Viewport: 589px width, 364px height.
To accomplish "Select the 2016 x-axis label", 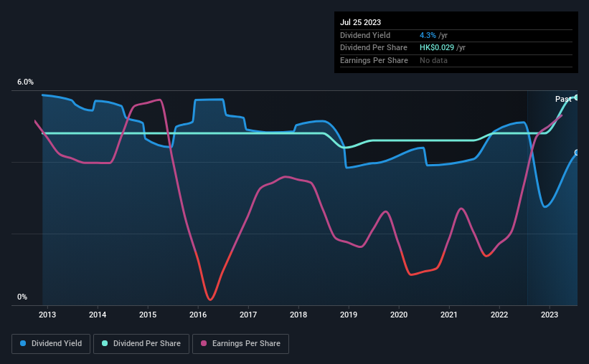I will click(198, 315).
